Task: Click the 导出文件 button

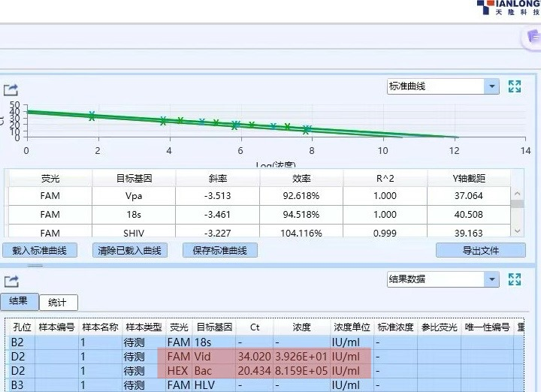Action: click(481, 251)
